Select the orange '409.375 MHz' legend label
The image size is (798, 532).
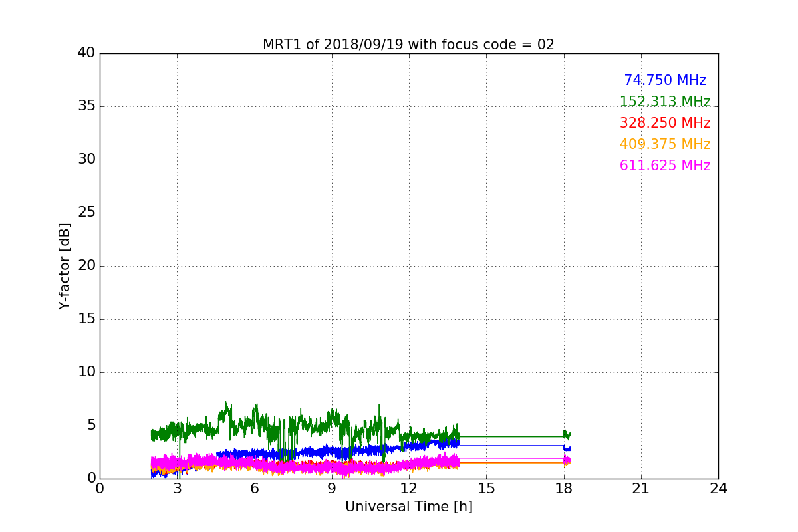click(665, 144)
